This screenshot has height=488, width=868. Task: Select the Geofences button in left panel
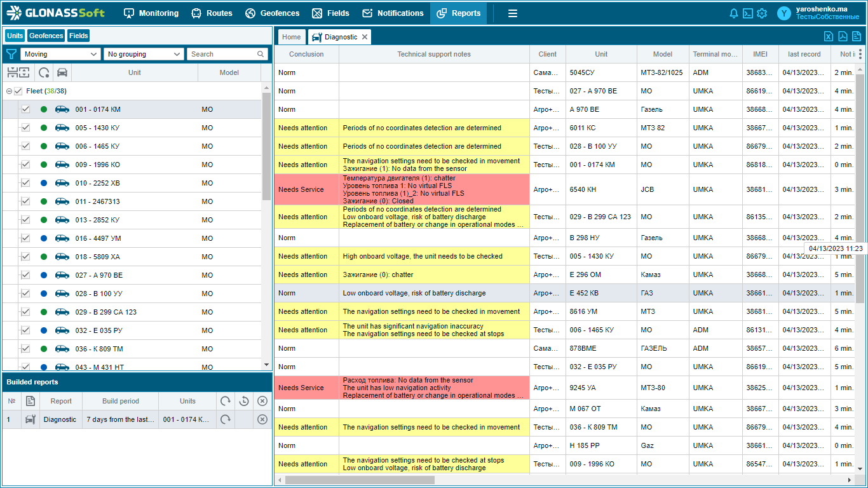point(46,36)
